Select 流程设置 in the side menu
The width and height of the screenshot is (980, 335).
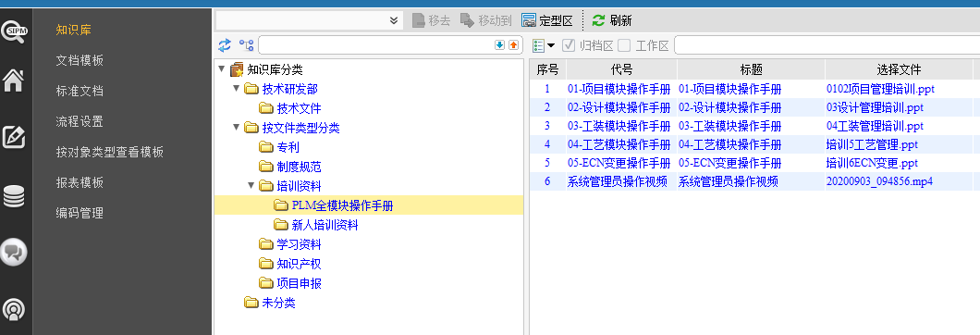point(80,121)
